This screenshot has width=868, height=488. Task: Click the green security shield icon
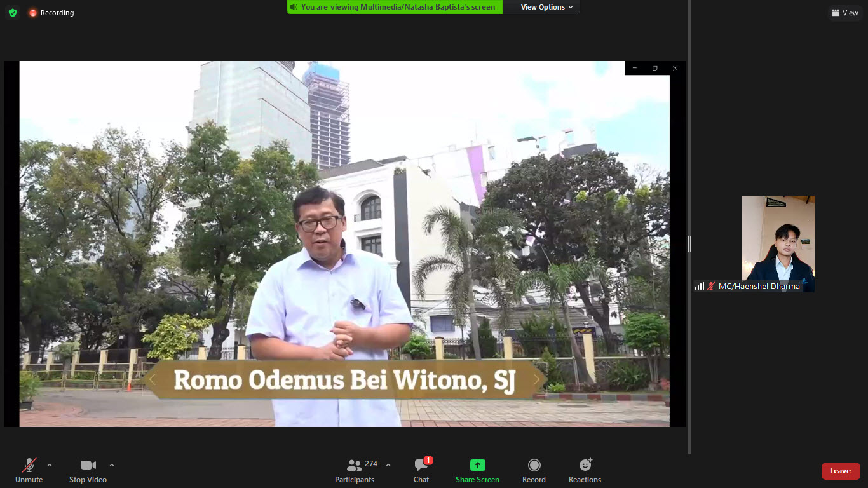(x=12, y=12)
